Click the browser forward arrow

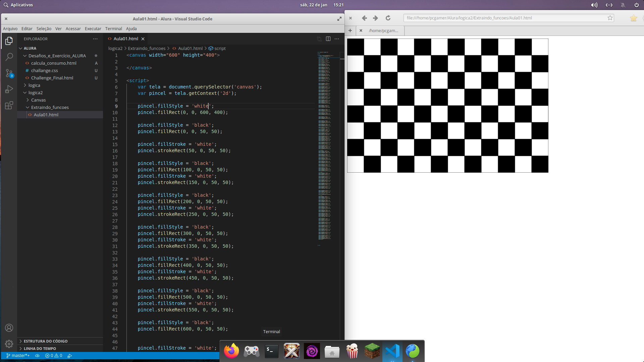[x=376, y=18]
